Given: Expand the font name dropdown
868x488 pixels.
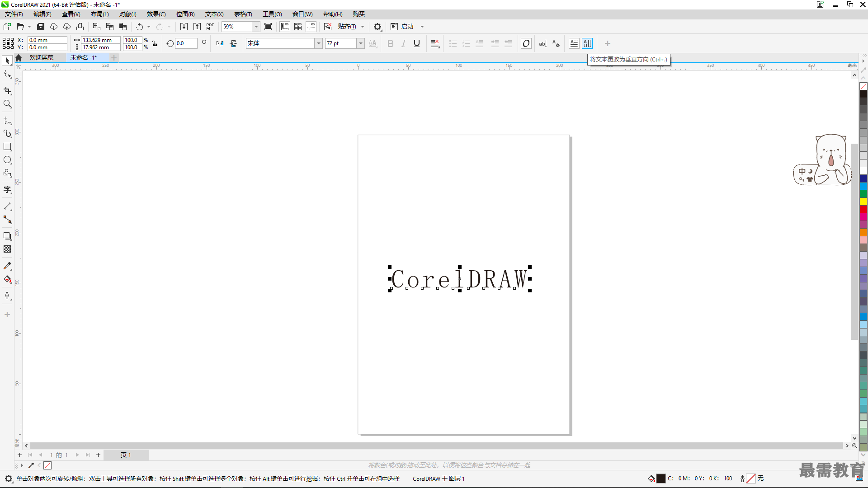Looking at the screenshot, I should click(319, 43).
